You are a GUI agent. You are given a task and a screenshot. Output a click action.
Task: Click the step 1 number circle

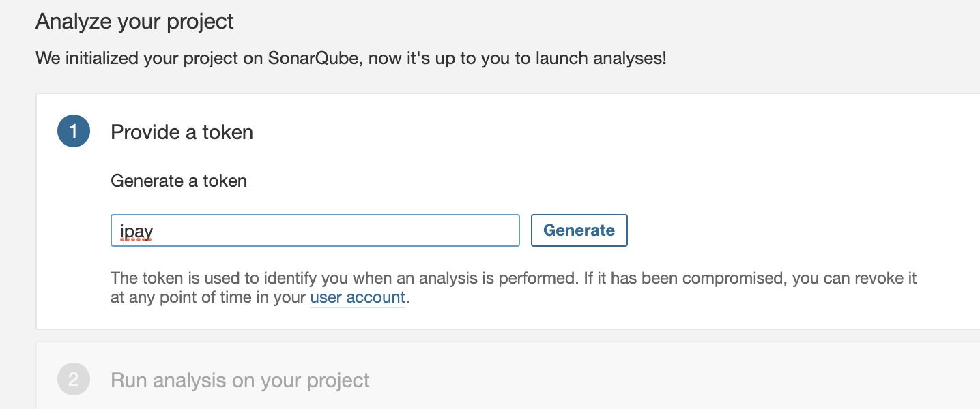click(74, 132)
